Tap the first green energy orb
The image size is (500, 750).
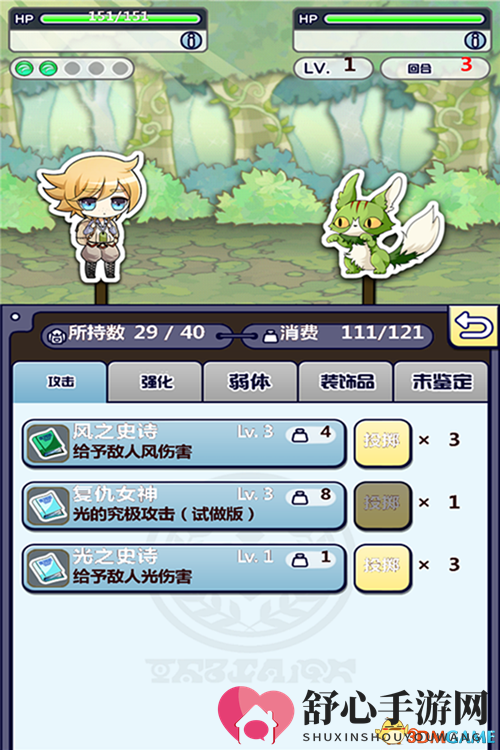[x=24, y=69]
